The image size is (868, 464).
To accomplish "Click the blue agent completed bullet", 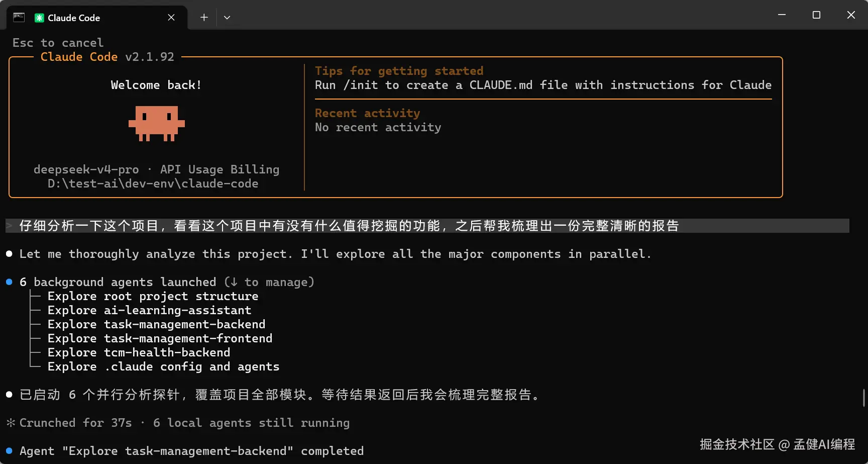I will pos(9,451).
